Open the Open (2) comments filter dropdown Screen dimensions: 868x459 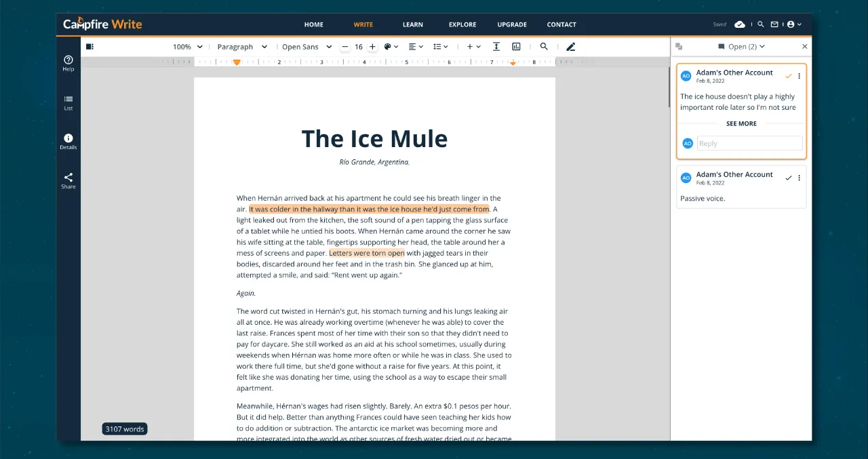click(x=741, y=46)
